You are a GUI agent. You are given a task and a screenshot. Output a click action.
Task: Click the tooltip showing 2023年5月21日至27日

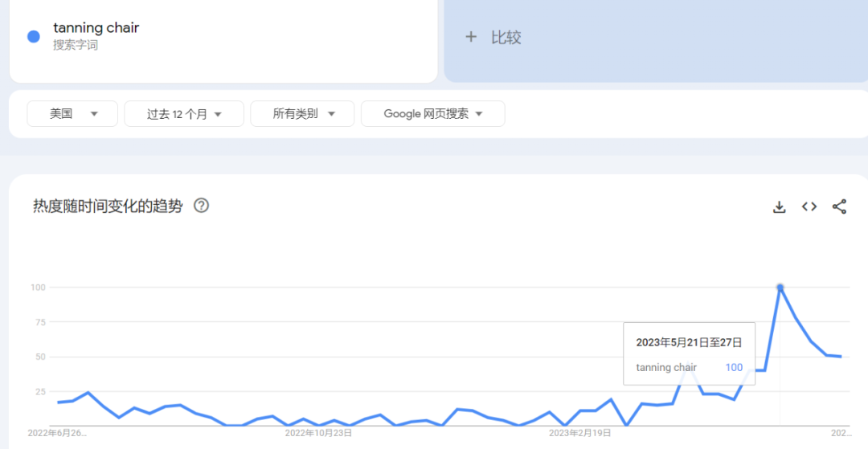tap(689, 342)
